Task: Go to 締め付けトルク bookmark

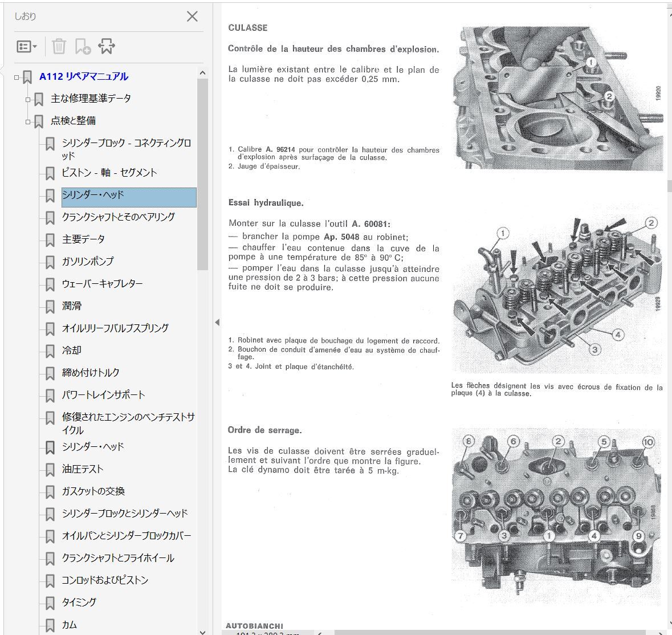Action: [91, 373]
